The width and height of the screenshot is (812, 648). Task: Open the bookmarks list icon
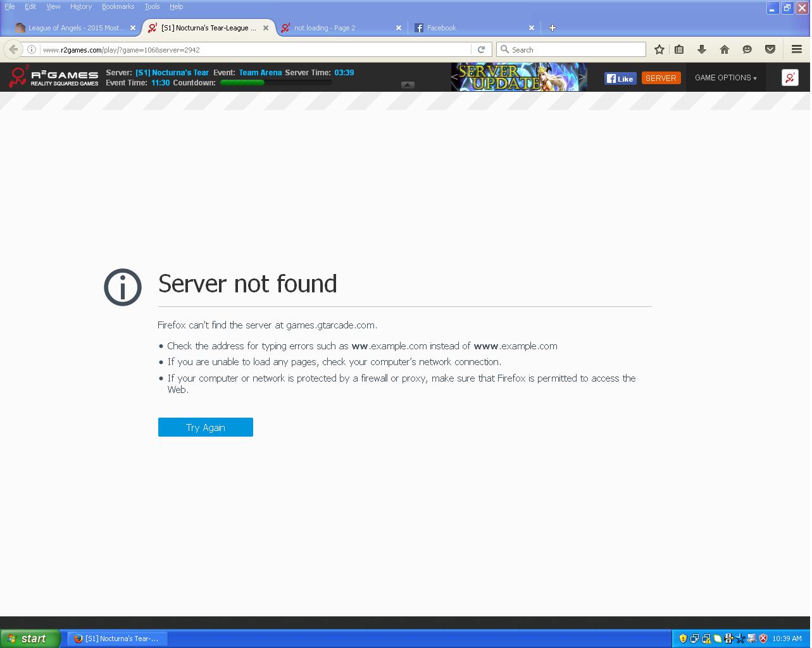tap(679, 49)
